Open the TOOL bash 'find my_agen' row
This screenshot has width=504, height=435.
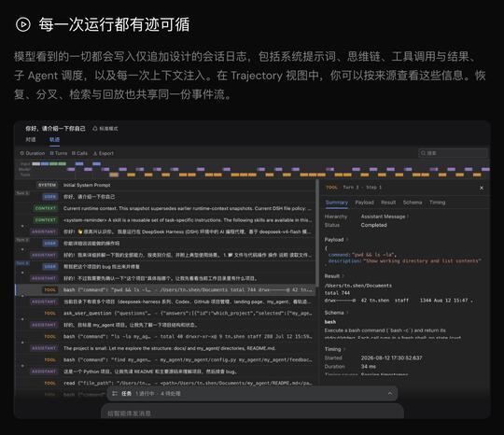pyautogui.click(x=165, y=359)
